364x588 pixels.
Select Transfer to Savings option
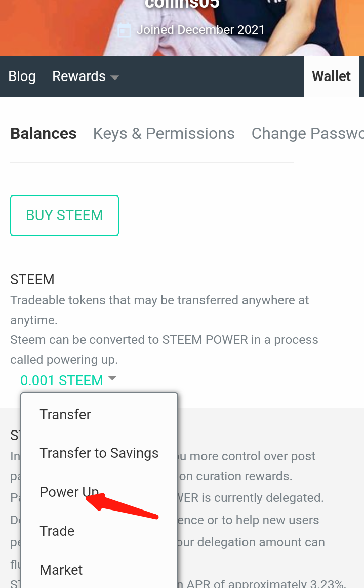(x=99, y=453)
